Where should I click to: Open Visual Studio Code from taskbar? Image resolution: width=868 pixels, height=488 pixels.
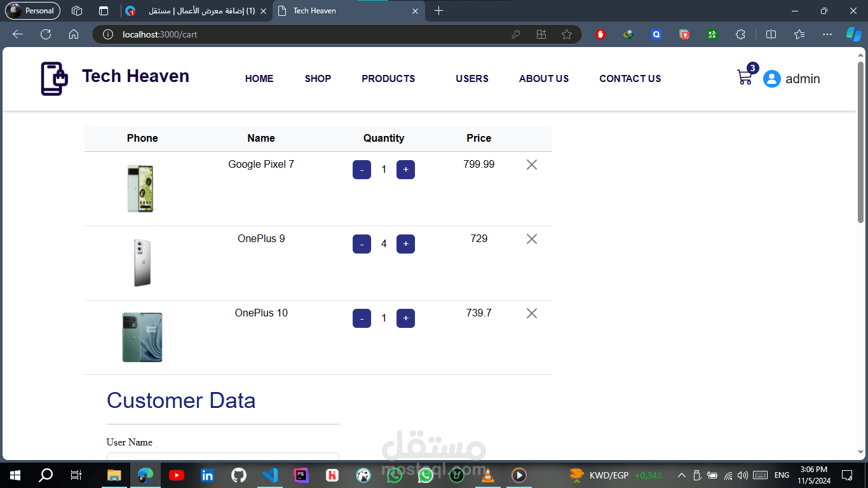269,475
